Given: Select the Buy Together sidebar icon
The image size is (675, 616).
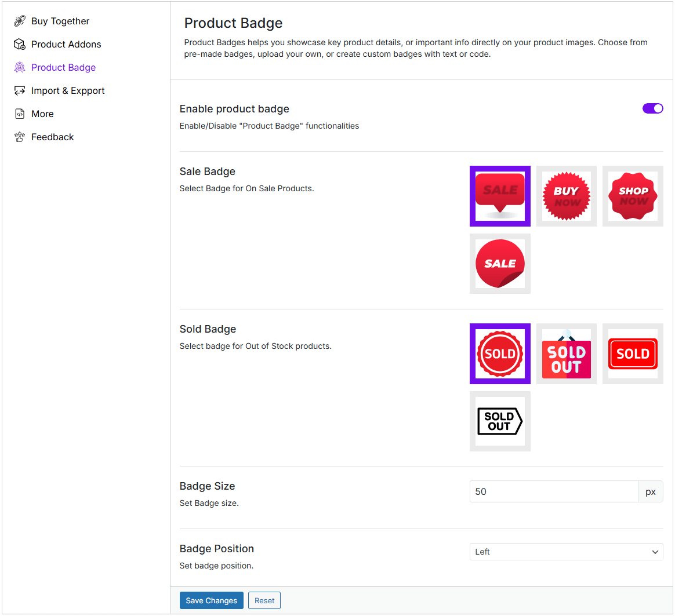Looking at the screenshot, I should click(19, 21).
